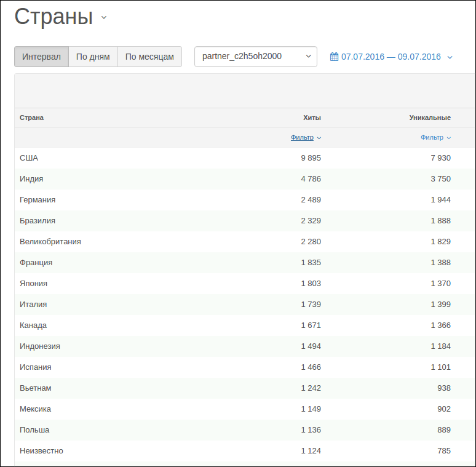
Task: Switch to the Интервал tab
Action: 41,57
